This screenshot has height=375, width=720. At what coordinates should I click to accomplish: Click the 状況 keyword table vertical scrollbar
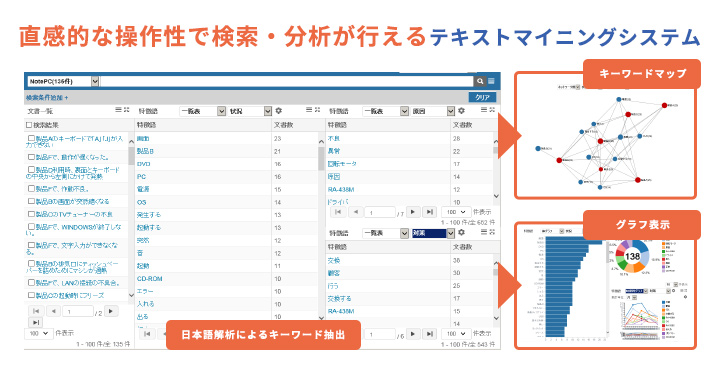click(321, 228)
